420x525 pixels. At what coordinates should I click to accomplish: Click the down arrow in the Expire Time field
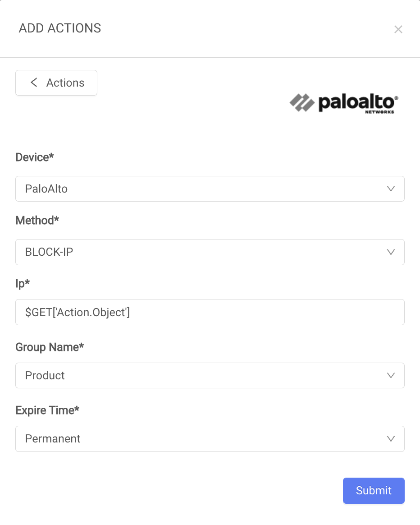click(x=391, y=438)
